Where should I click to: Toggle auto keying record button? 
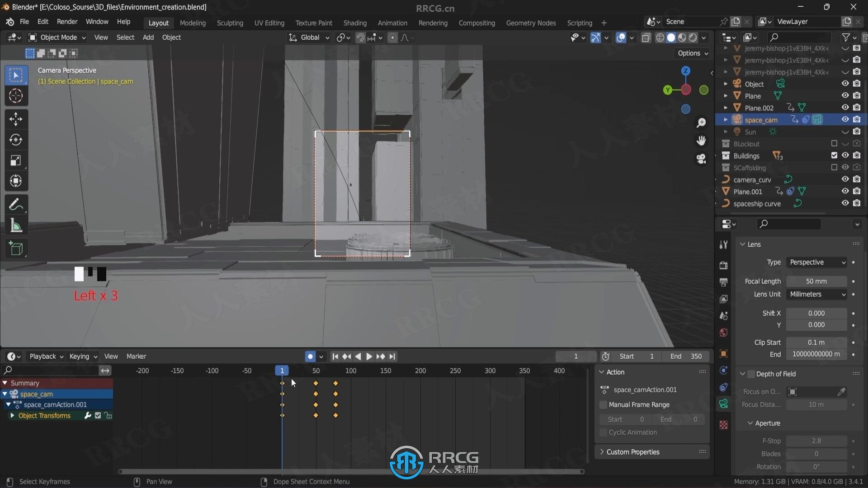click(310, 357)
